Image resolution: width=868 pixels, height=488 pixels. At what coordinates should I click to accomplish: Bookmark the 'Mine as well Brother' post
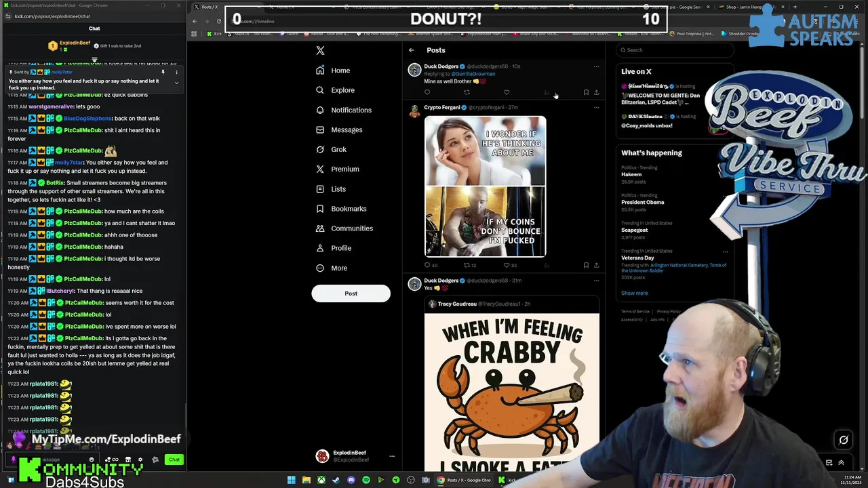(x=586, y=92)
